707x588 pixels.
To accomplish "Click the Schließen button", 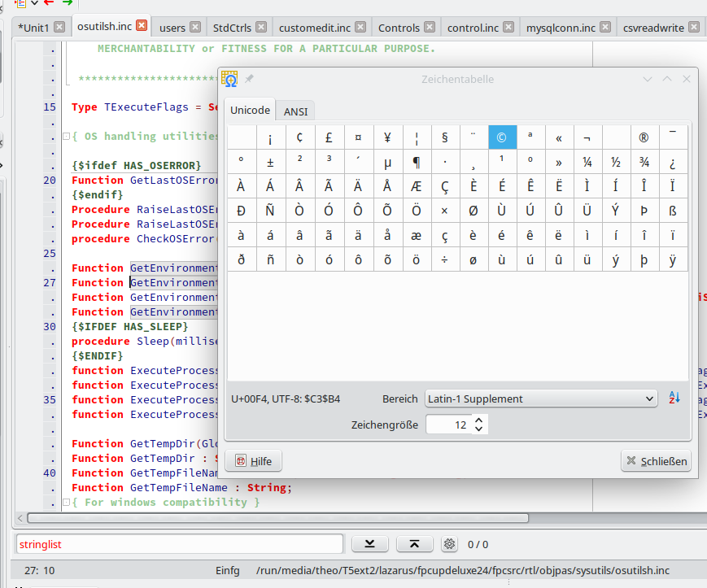I will 656,461.
